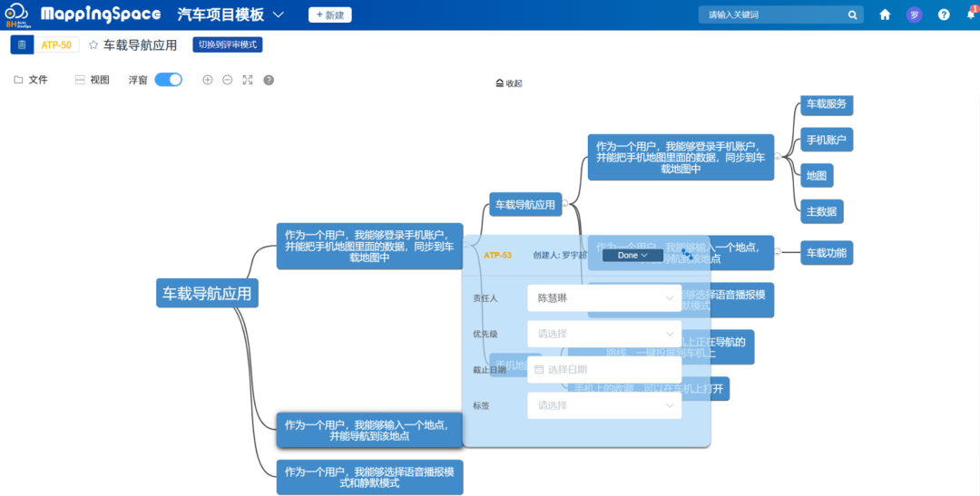Click the 切换到评审模式 button
Screen dimensions: 980x496
click(x=227, y=44)
